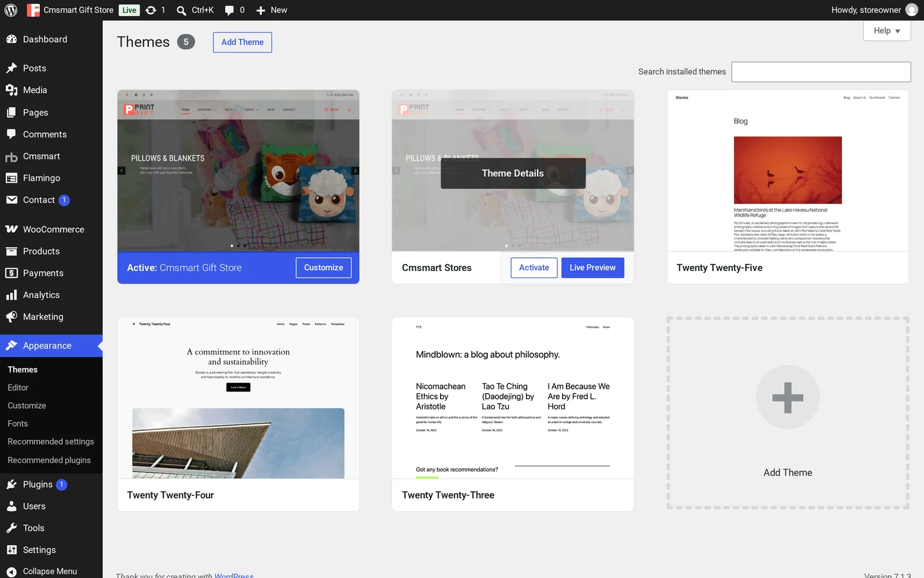Click the Plugins plug icon
924x578 pixels.
pos(12,484)
